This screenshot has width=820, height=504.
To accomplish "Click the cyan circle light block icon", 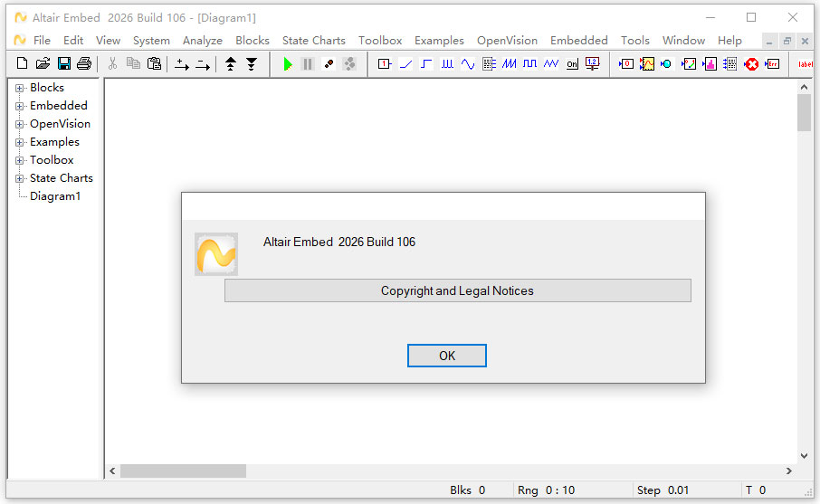I will point(666,63).
